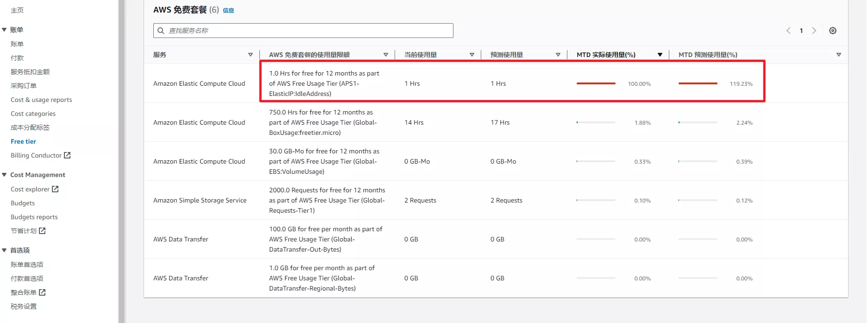This screenshot has width=868, height=323.
Task: Sort by MTD 预测使用量(%) column arrow
Action: point(839,55)
